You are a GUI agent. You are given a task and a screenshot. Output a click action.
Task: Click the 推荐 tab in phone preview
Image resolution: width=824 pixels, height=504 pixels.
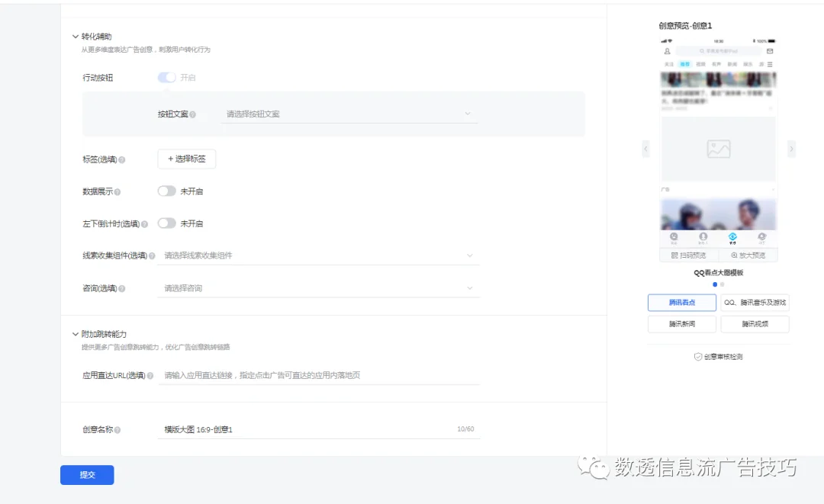tap(684, 64)
